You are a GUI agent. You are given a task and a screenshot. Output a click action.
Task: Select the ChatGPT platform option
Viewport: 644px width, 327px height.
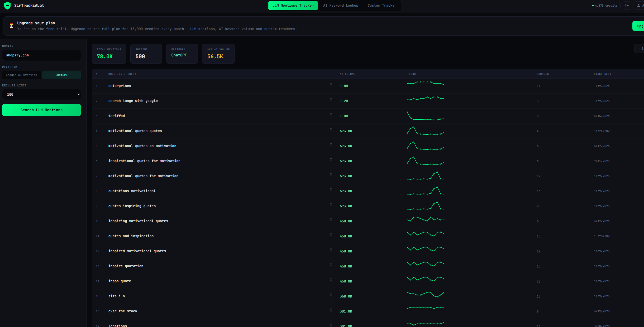tap(61, 75)
